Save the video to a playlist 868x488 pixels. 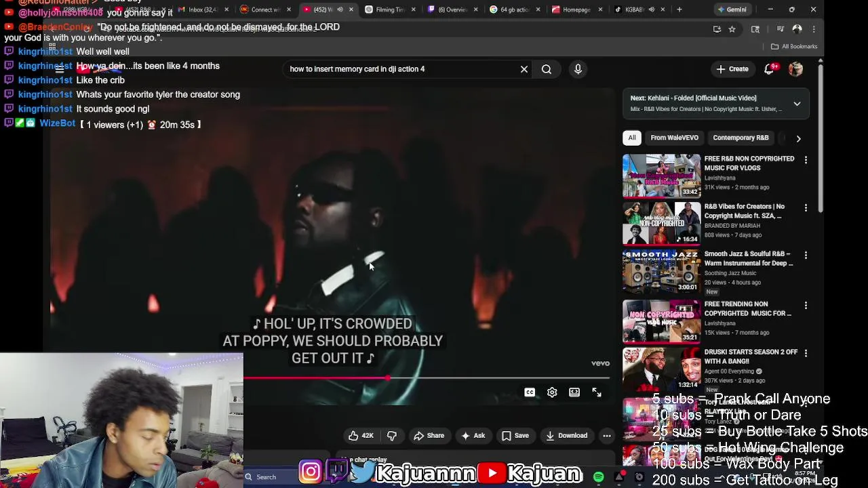tap(515, 436)
